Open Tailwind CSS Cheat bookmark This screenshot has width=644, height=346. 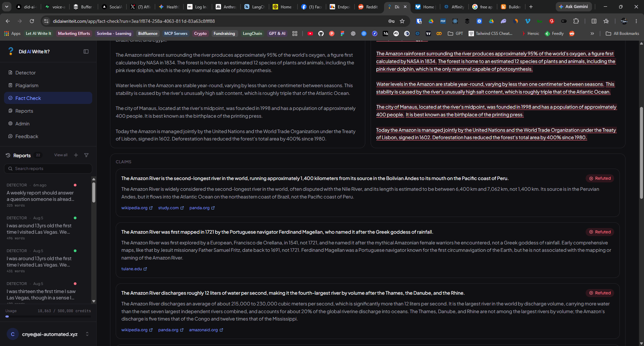[490, 34]
